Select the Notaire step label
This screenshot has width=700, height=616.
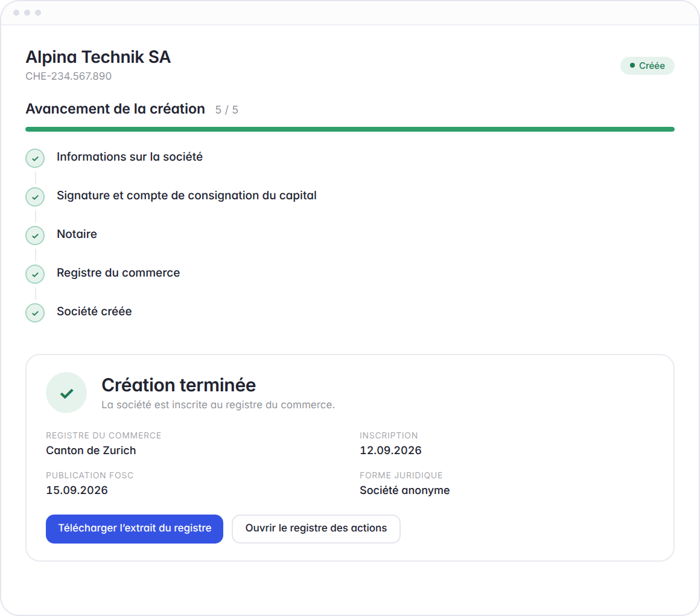coord(77,234)
